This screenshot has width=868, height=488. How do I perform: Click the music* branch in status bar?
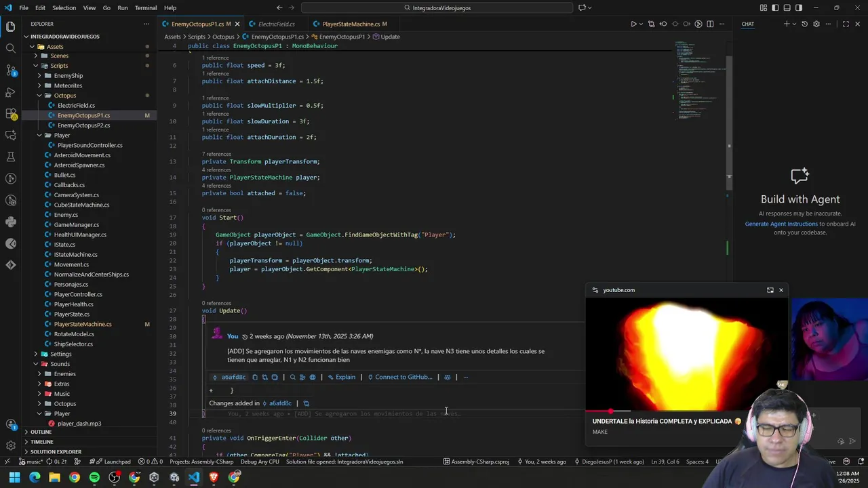pyautogui.click(x=31, y=462)
